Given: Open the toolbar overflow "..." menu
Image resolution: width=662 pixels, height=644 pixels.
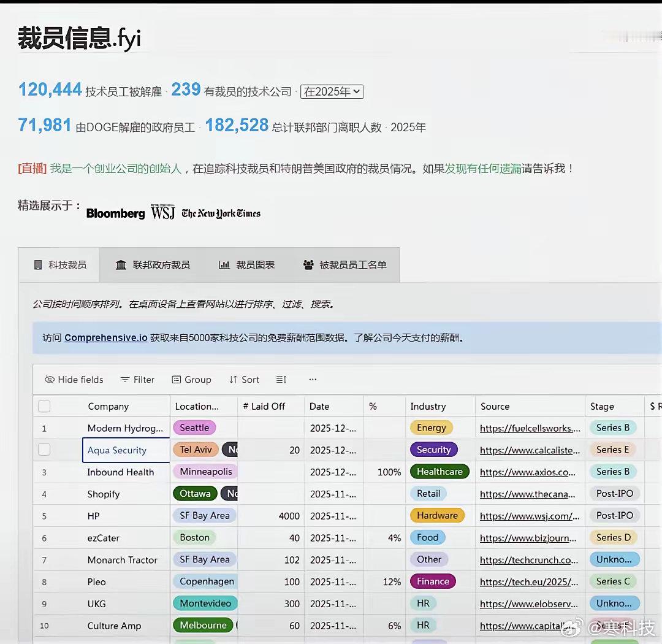Looking at the screenshot, I should pyautogui.click(x=313, y=380).
